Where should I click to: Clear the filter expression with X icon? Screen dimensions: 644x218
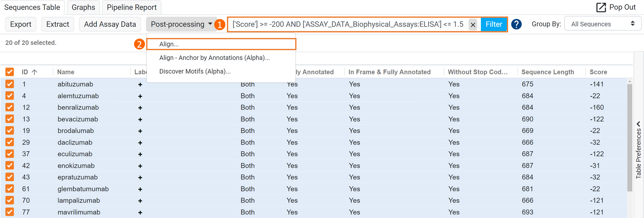click(x=473, y=25)
